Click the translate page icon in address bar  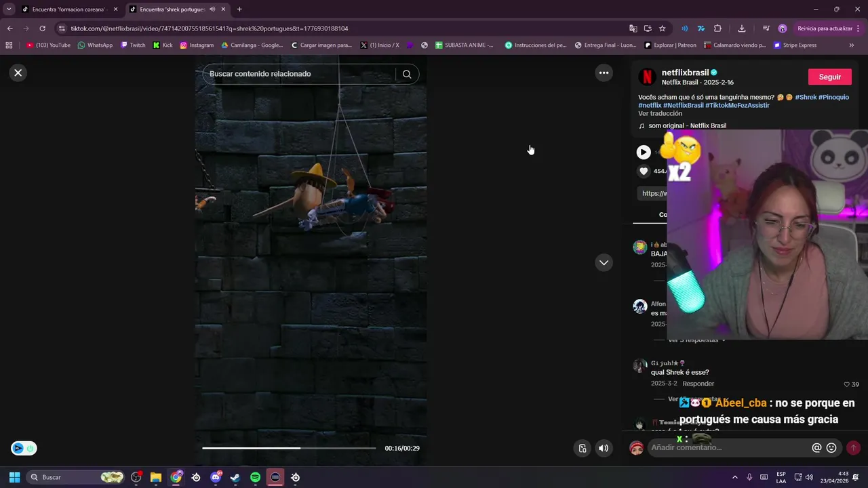click(633, 28)
